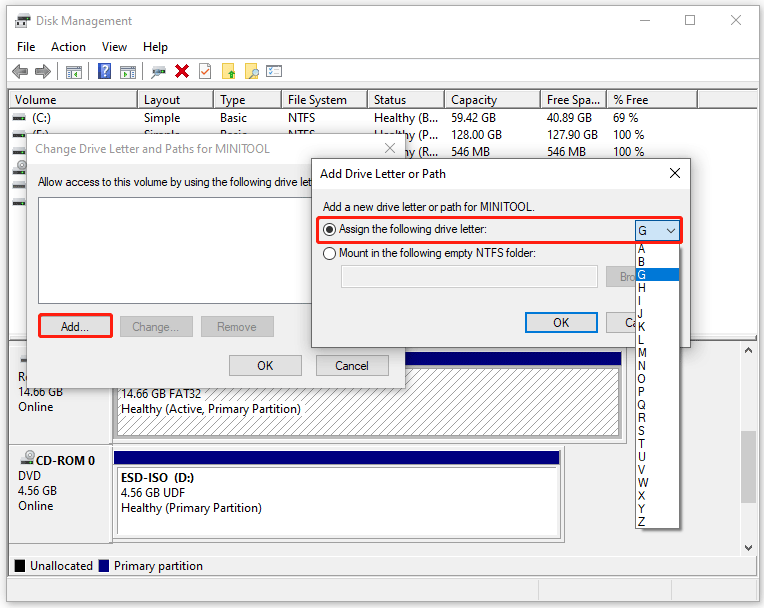Click the rightmost checklist settings toolbar icon
The image size is (764, 608).
click(x=274, y=71)
